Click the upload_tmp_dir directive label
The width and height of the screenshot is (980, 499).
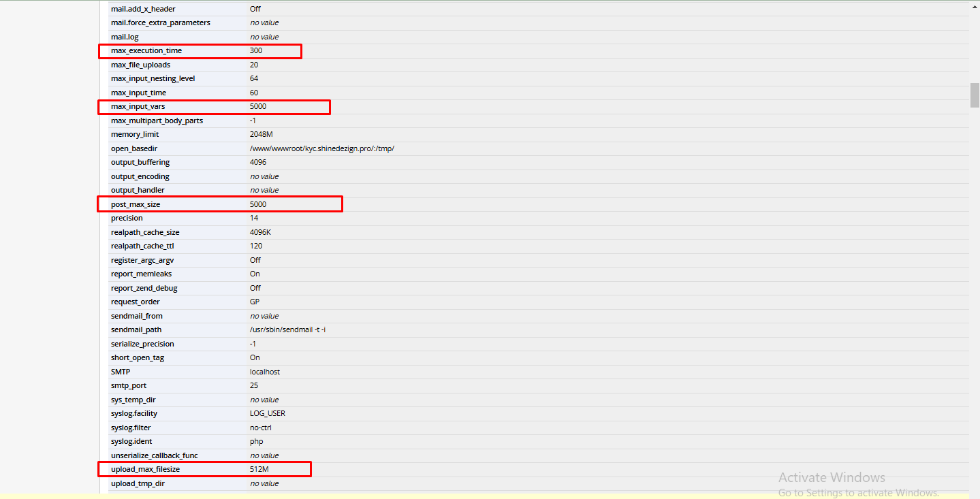(x=138, y=484)
